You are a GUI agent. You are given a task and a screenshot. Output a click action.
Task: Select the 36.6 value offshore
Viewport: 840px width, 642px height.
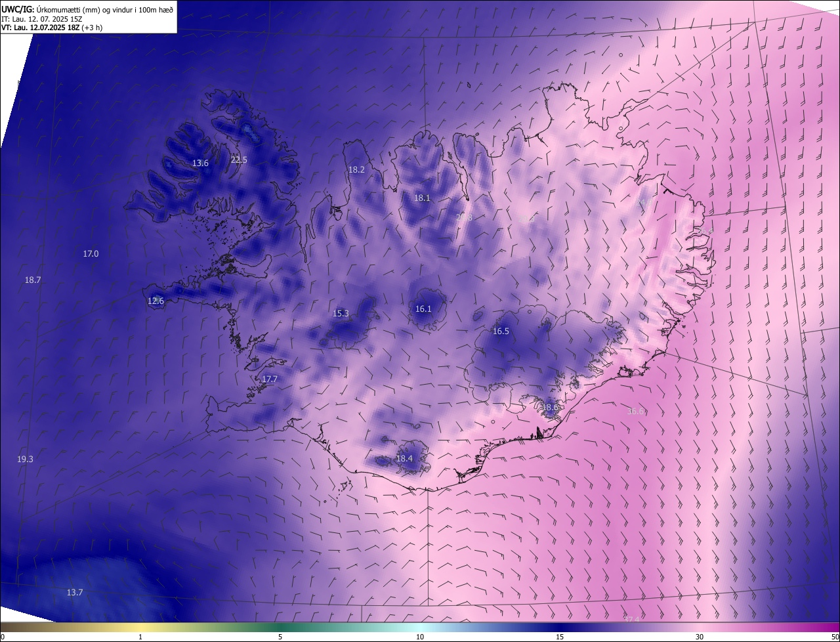click(636, 412)
